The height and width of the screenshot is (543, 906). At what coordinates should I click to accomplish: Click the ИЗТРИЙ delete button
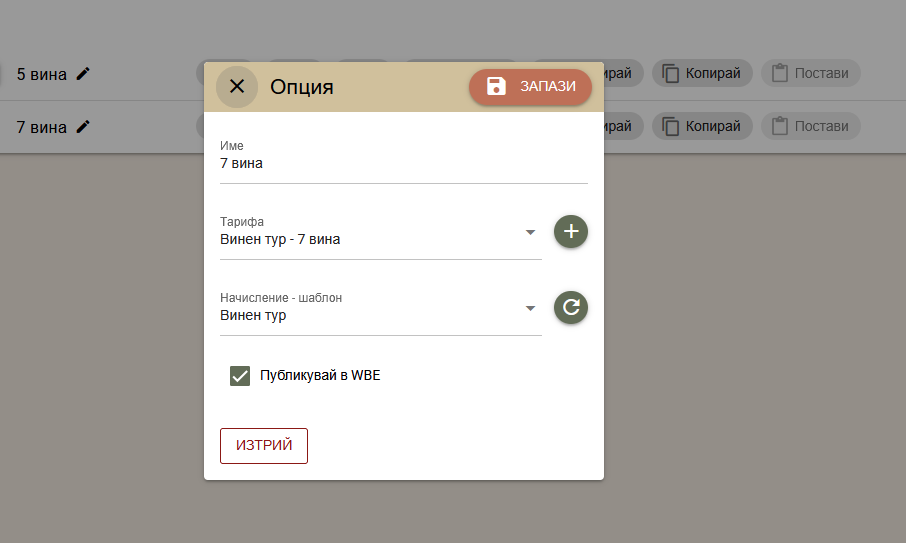(264, 445)
